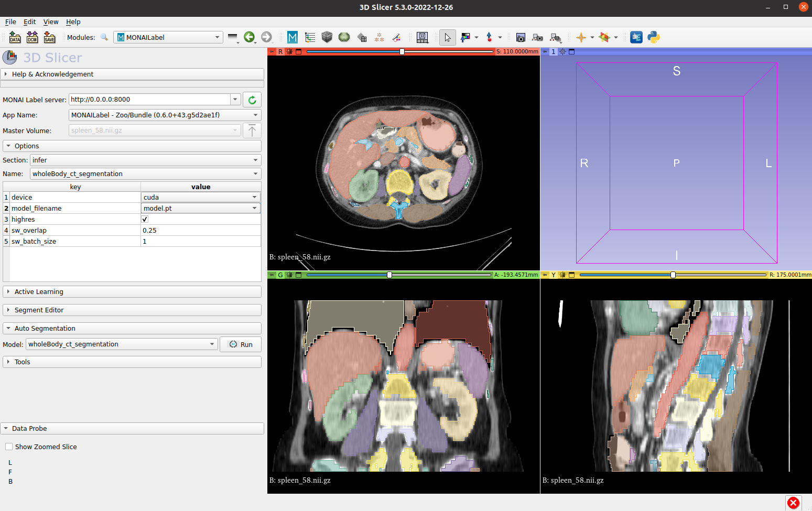Open the File menu
Viewport: 812px width, 511px height.
tap(10, 22)
